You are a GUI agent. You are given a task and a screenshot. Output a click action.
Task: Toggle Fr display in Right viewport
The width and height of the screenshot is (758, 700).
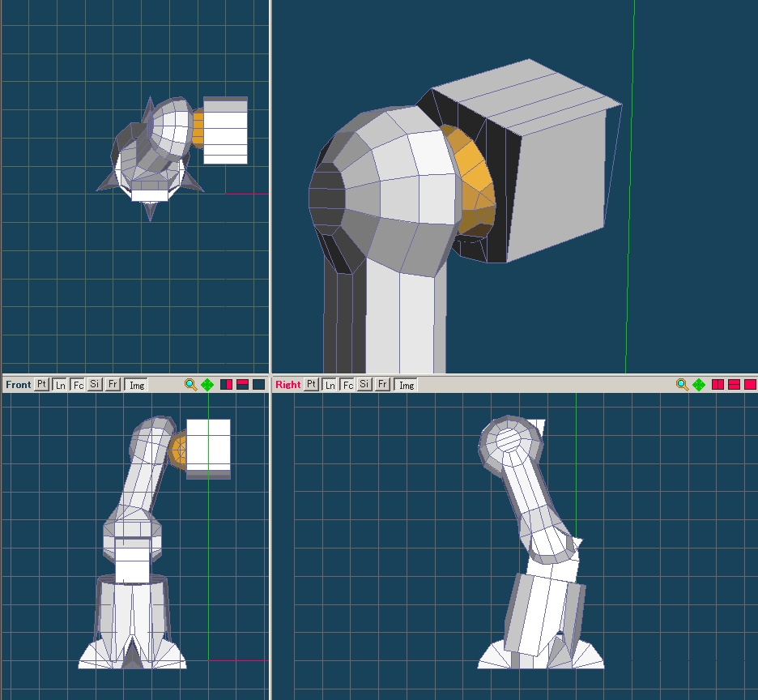[382, 385]
